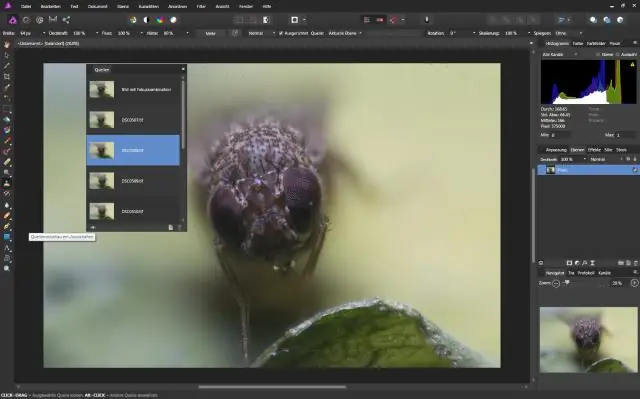Toggle the Ebene checkbox in histogram panel

coord(598,54)
